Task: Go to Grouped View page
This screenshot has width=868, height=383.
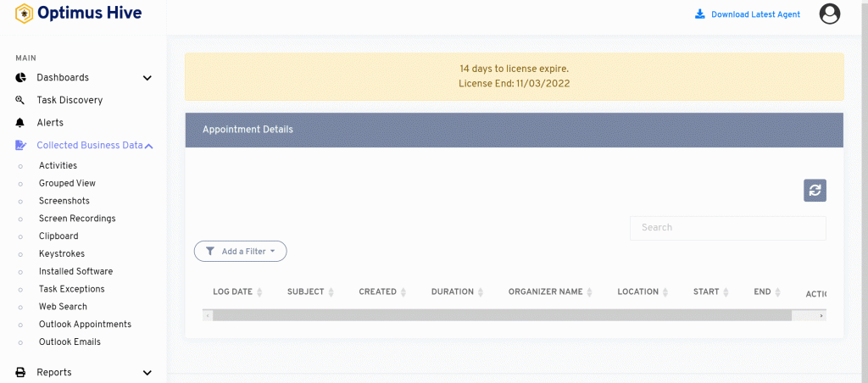Action: pyautogui.click(x=67, y=183)
